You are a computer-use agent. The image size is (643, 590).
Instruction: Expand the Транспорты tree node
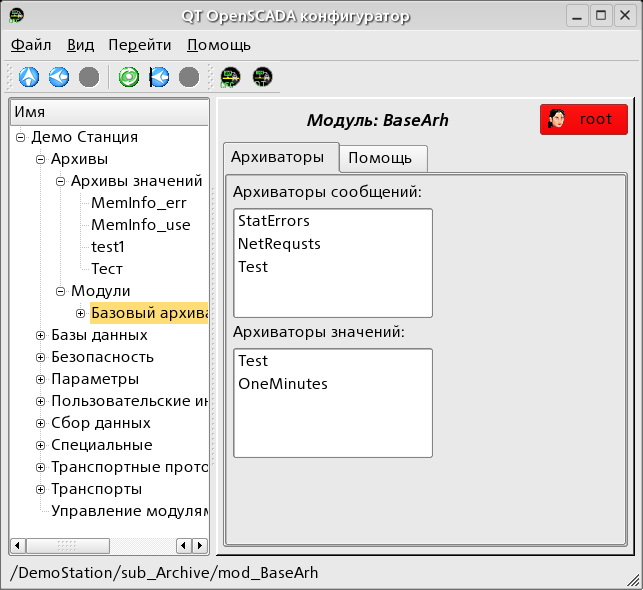coord(41,490)
